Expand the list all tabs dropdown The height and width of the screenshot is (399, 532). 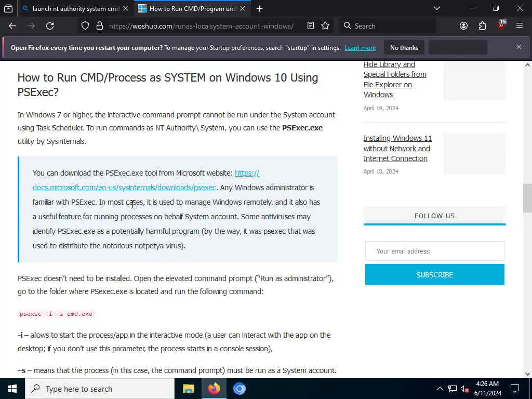pos(437,8)
